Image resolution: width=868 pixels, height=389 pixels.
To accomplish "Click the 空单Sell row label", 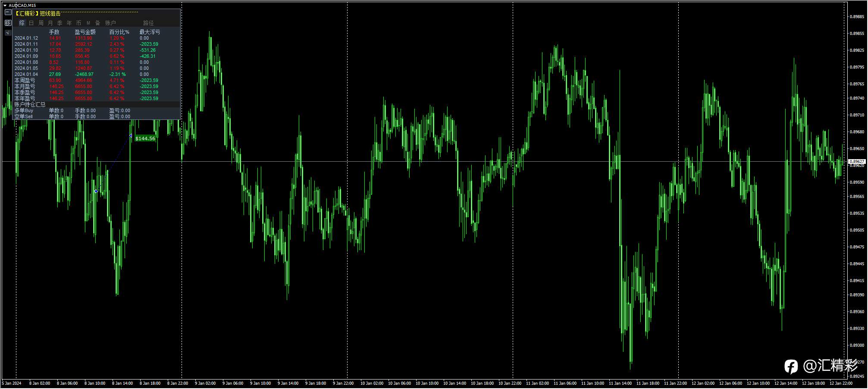I will [x=24, y=116].
